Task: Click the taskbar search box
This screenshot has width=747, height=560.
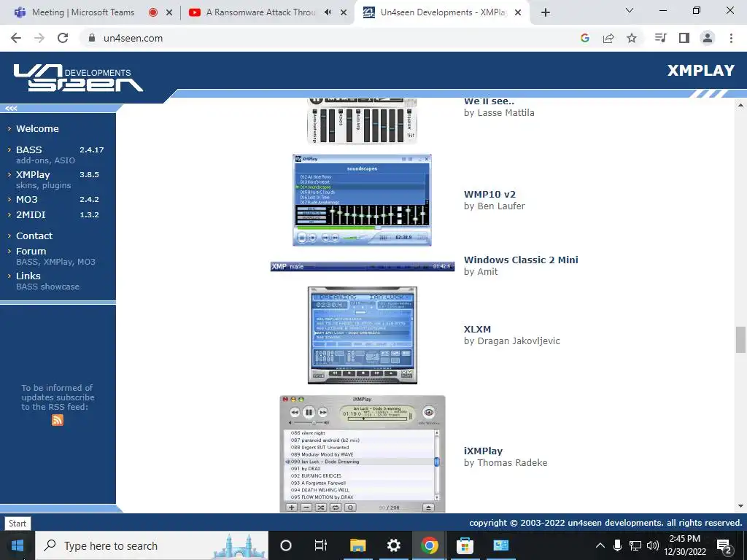Action: point(152,545)
